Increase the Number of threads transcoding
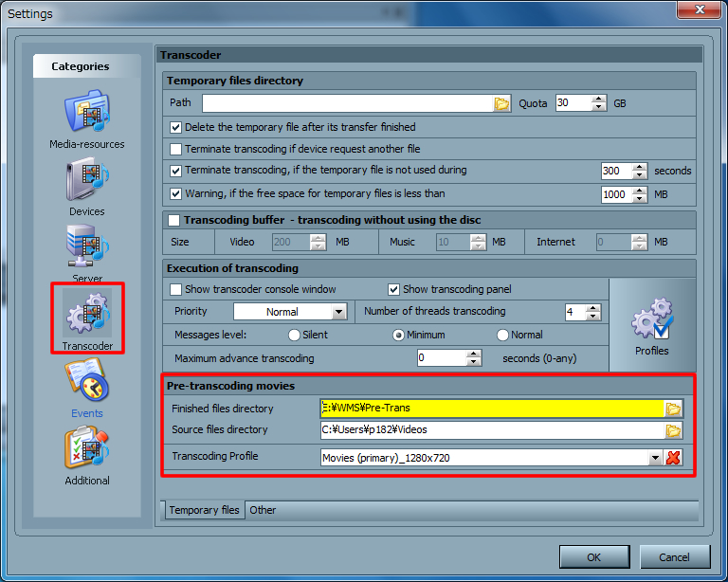 tap(593, 307)
